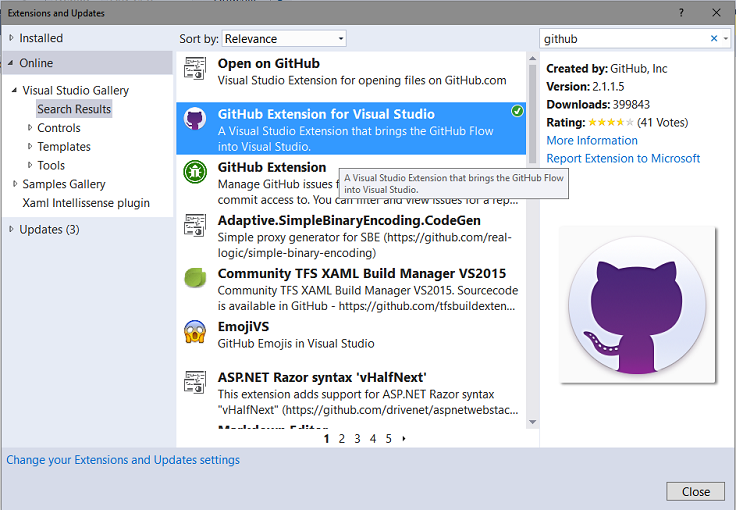Go to results page 2
The width and height of the screenshot is (736, 510).
point(342,439)
